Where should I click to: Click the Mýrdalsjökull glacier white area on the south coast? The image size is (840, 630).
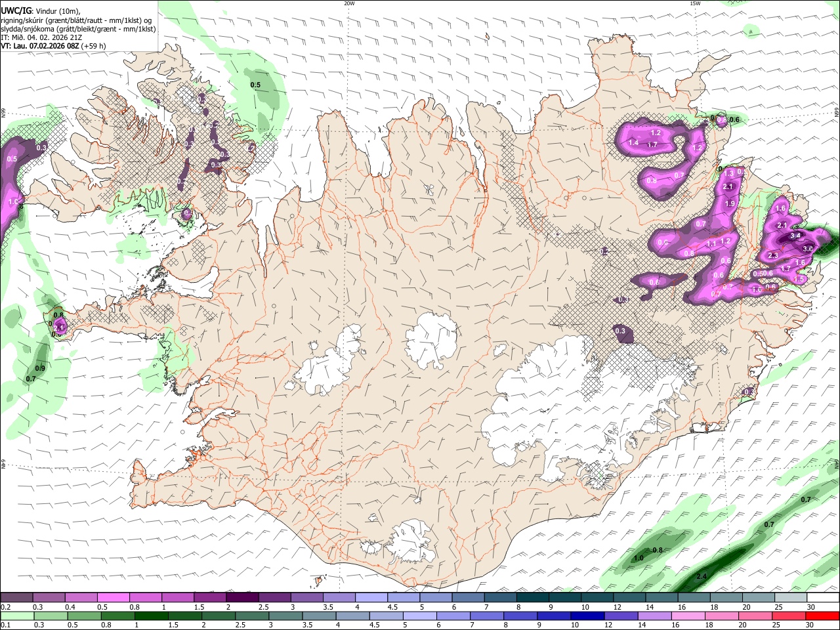tap(412, 542)
